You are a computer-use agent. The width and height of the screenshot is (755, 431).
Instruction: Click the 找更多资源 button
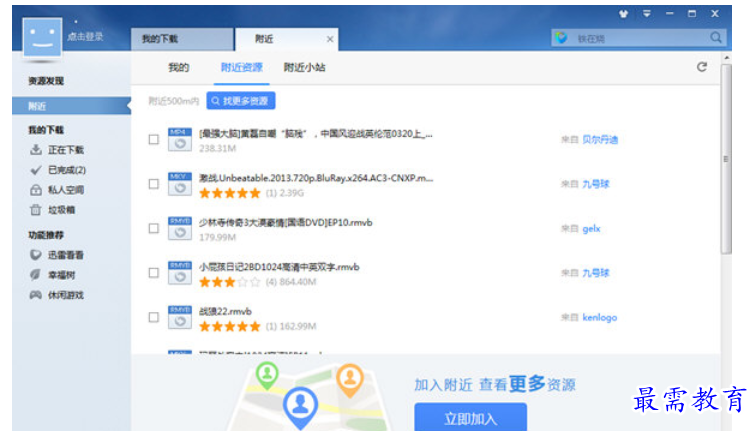tap(241, 101)
